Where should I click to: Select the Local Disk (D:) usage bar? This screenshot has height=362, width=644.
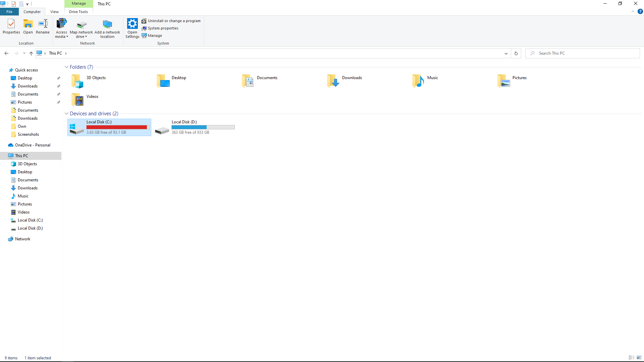pos(203,127)
